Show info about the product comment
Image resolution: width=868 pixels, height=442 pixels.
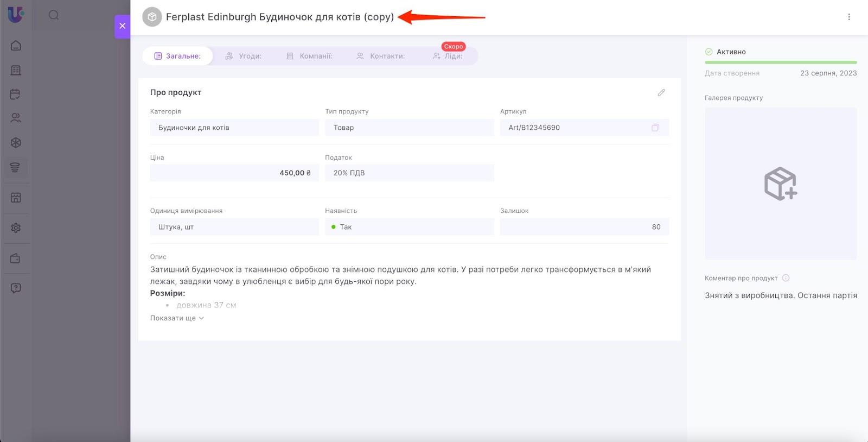(x=786, y=278)
